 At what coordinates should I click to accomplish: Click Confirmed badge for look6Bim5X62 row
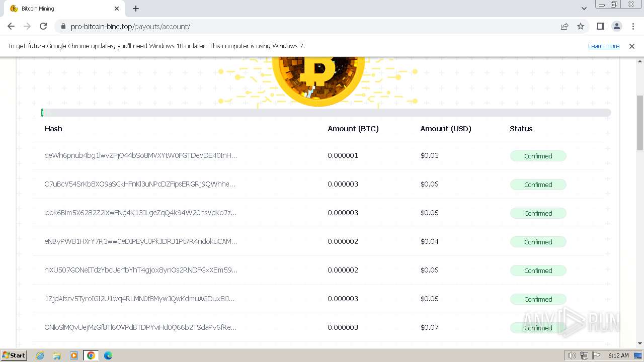coord(538,213)
